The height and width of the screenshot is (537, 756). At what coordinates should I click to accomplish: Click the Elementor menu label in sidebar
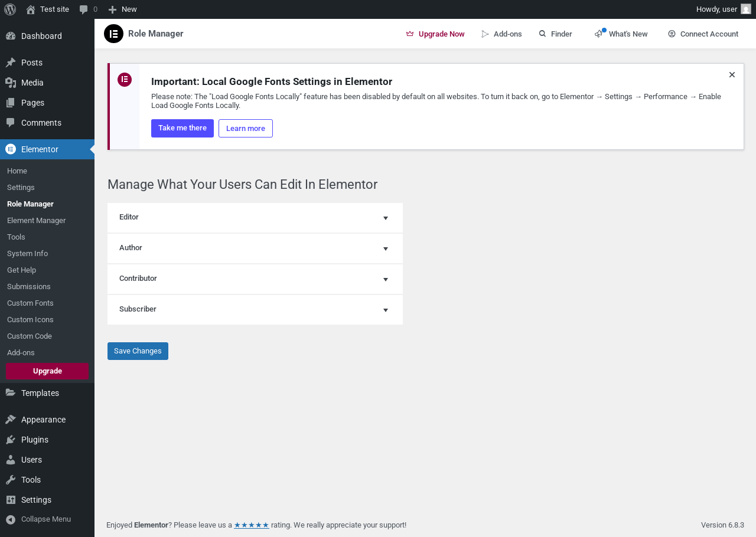pyautogui.click(x=40, y=149)
